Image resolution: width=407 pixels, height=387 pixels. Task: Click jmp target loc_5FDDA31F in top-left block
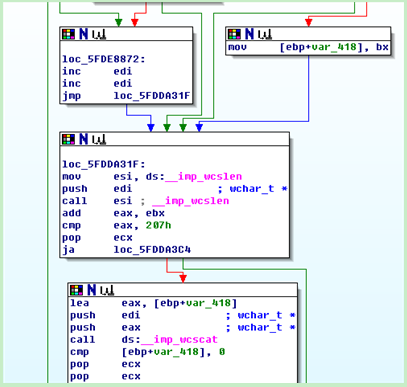[x=152, y=96]
